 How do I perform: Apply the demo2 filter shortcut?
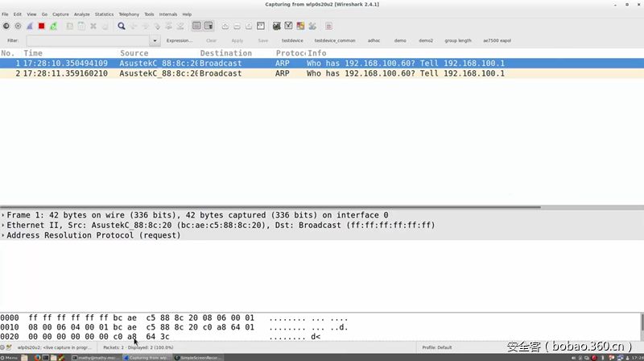(426, 41)
